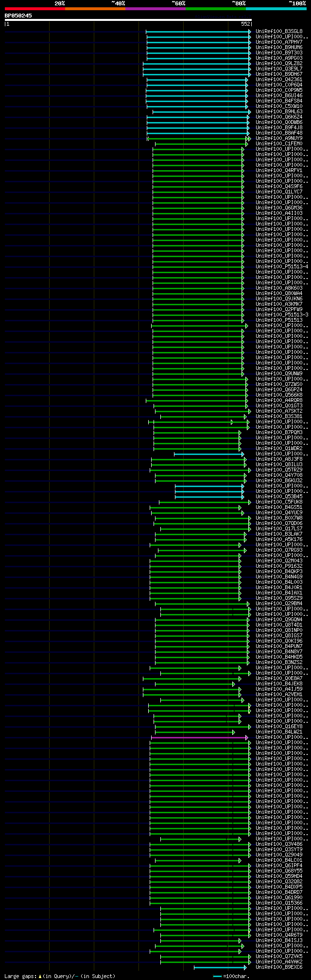This screenshot has width=311, height=980.
Task: Select the UniRef100_Q1WDR2 label
Action: [279, 449]
